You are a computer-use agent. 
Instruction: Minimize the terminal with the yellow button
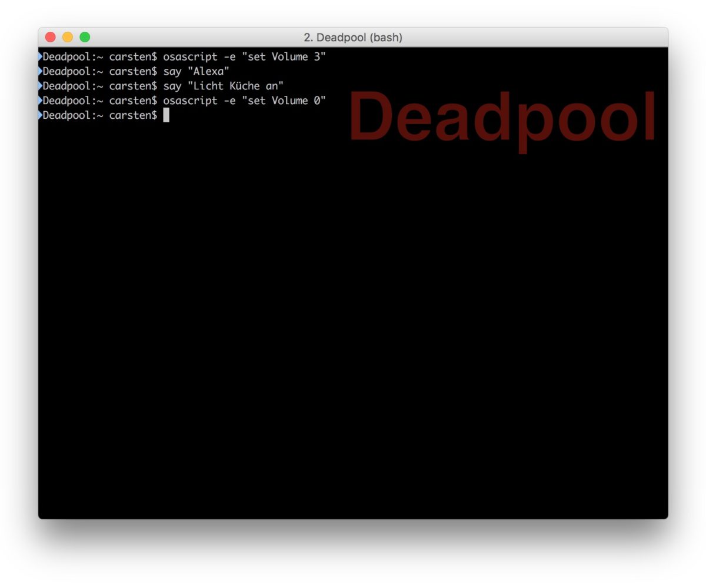[x=68, y=37]
